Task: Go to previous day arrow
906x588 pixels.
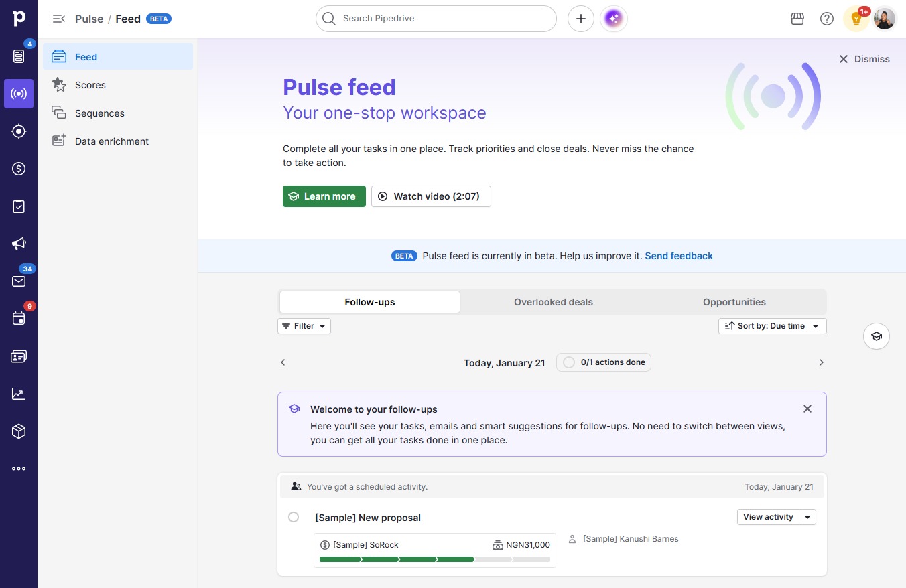Action: click(283, 362)
